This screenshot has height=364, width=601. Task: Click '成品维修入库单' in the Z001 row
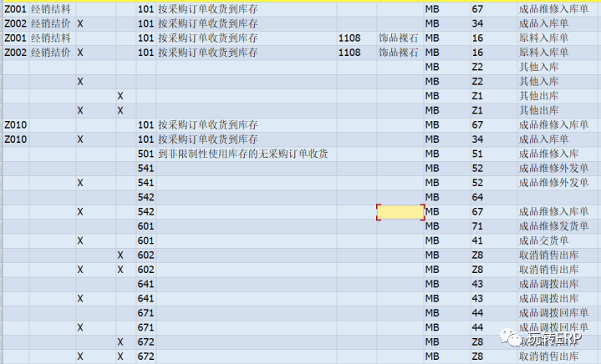point(553,9)
